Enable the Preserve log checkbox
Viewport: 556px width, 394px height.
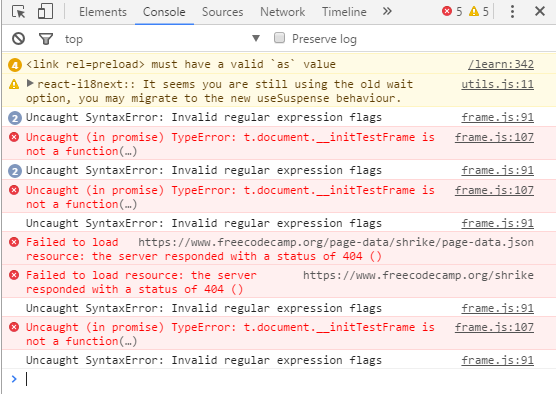point(279,38)
